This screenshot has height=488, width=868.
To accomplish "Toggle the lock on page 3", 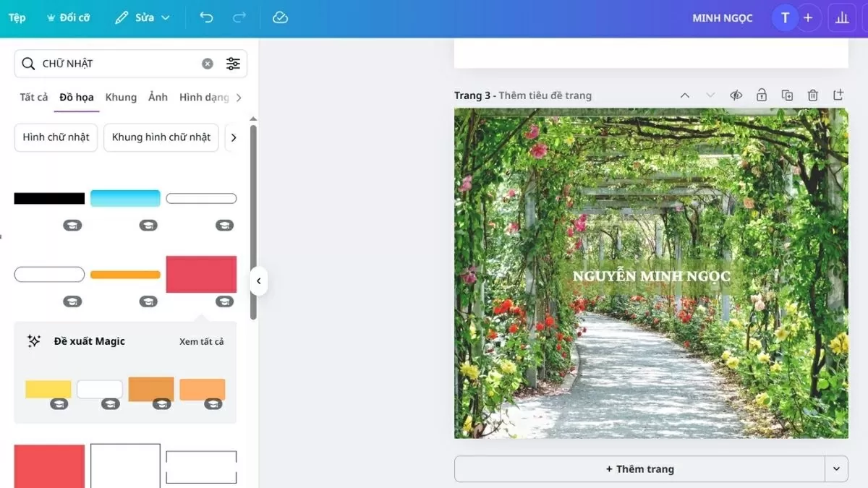I will pyautogui.click(x=762, y=95).
